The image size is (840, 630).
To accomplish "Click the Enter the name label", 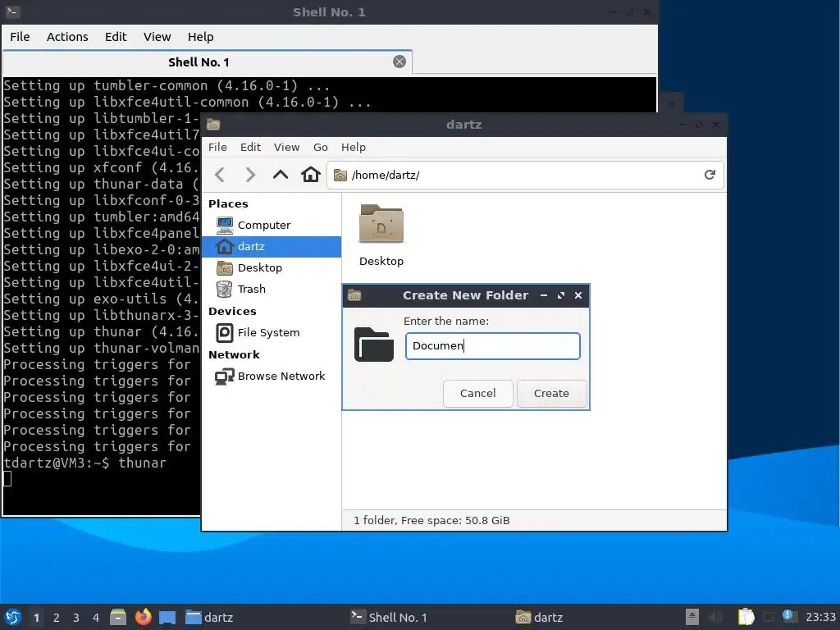I will coord(445,321).
